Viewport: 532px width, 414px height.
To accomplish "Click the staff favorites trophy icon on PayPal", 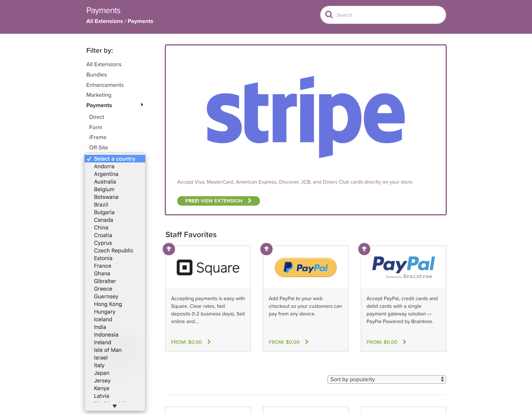I will click(266, 248).
